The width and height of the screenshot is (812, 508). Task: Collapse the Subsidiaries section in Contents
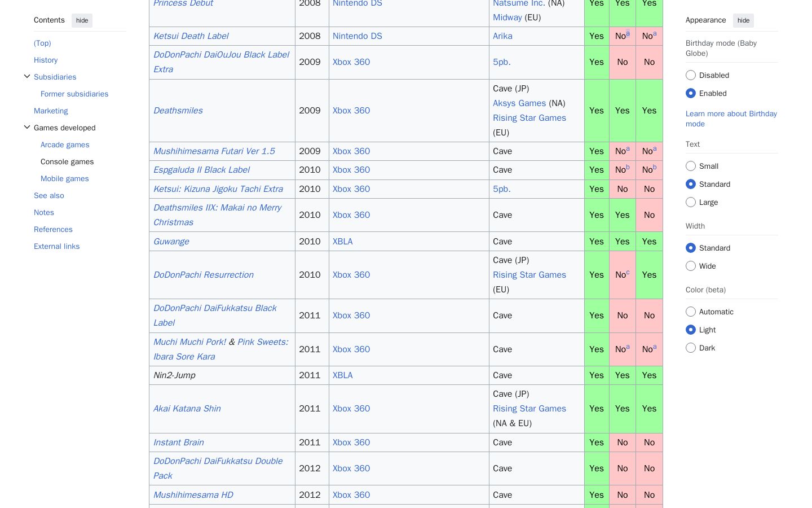[x=27, y=77]
